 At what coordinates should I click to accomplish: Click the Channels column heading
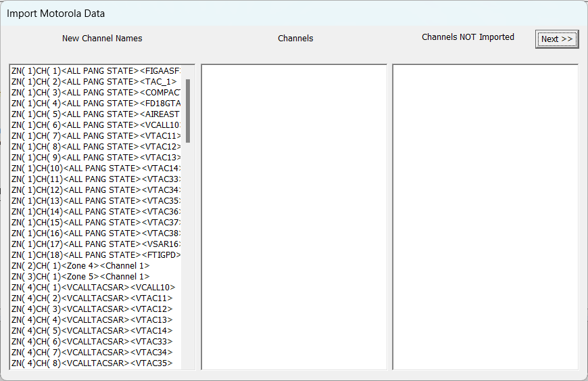[295, 39]
